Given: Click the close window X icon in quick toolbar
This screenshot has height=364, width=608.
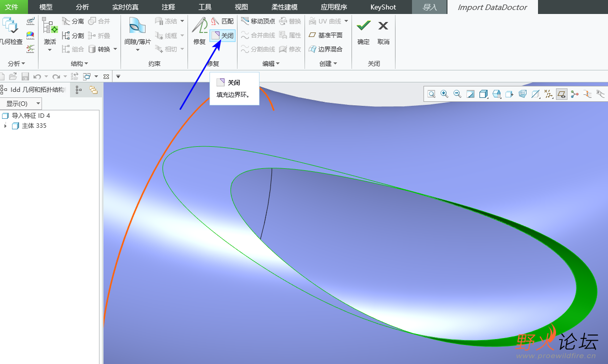Looking at the screenshot, I should point(106,76).
